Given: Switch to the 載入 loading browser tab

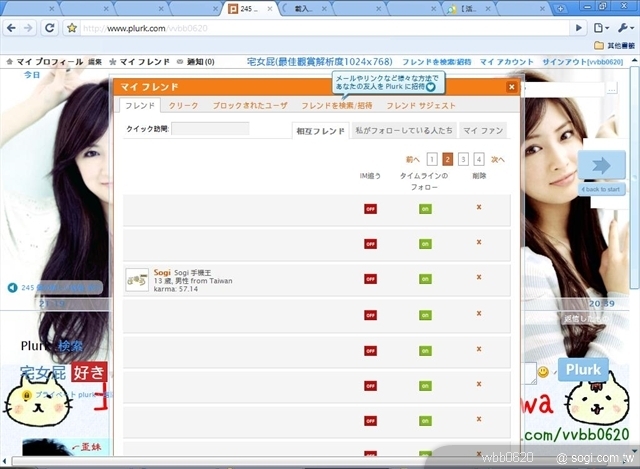Looking at the screenshot, I should (304, 9).
